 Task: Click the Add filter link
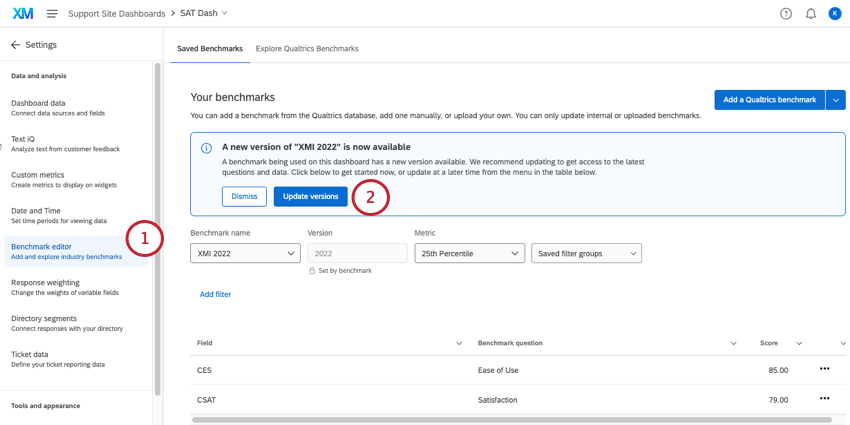point(215,295)
